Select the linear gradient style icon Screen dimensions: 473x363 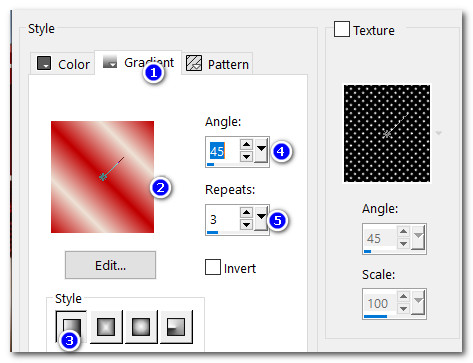click(72, 327)
